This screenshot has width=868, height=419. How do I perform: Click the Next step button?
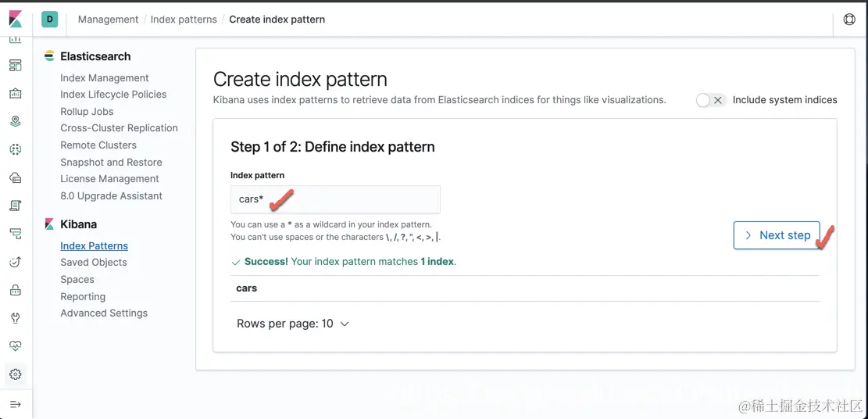[777, 235]
